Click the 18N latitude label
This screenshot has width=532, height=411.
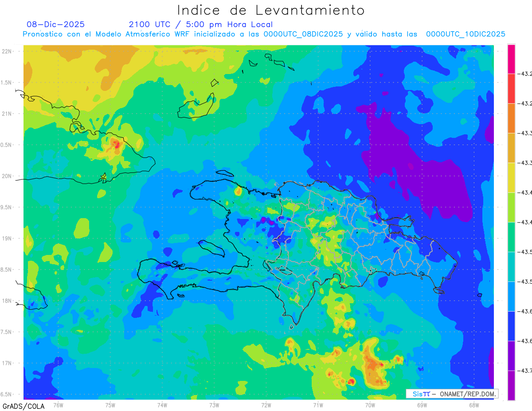[x=7, y=301]
